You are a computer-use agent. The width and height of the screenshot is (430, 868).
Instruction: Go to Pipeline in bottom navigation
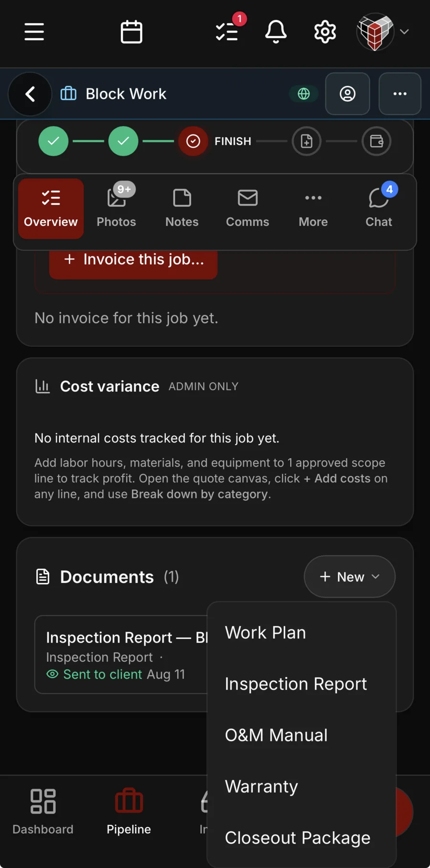tap(129, 812)
